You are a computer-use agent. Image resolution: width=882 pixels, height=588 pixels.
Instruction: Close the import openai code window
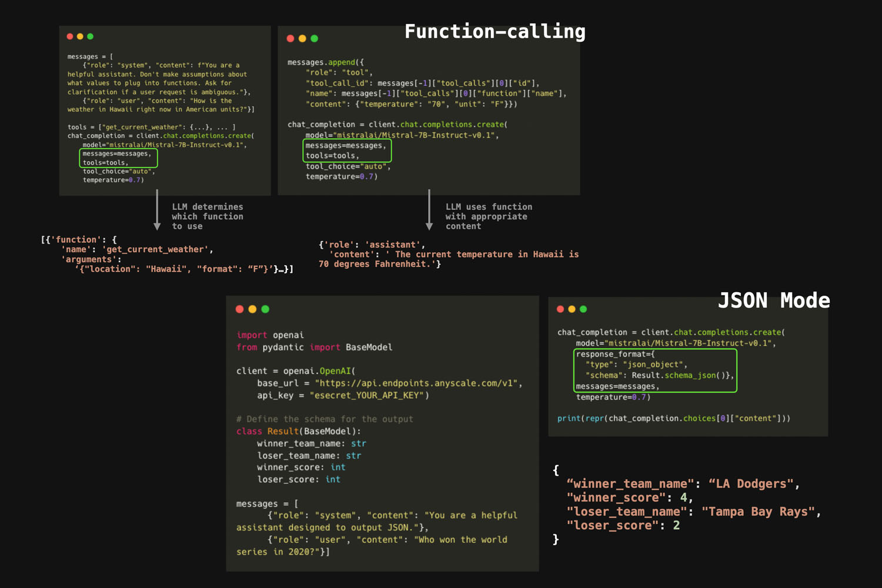click(x=240, y=309)
